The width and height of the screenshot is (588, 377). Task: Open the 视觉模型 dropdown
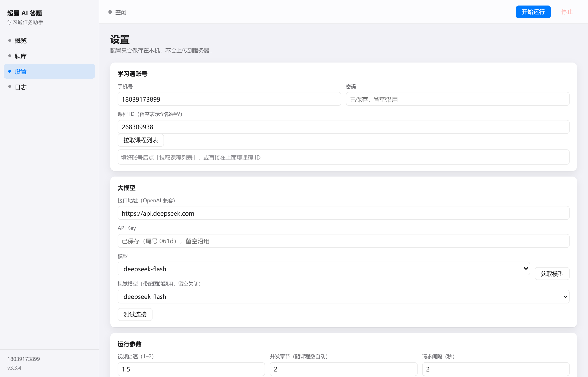point(343,296)
